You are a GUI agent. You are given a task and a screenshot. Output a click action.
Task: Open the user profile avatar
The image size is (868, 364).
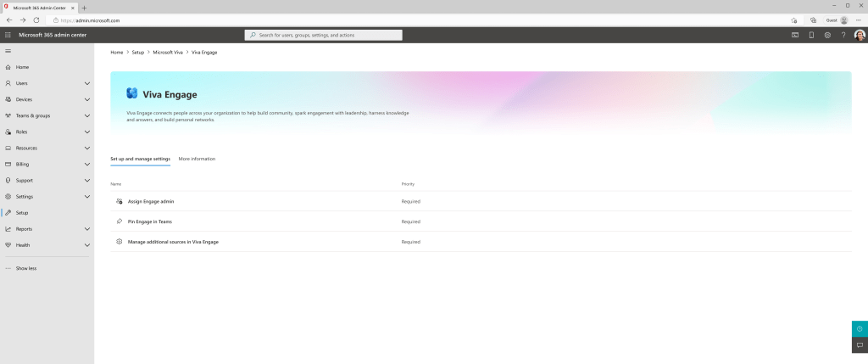(860, 35)
